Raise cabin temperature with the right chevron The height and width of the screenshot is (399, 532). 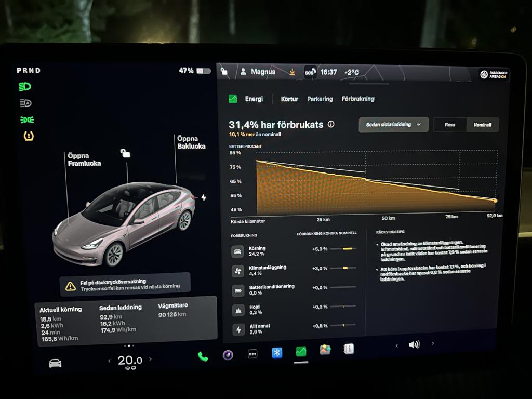point(151,359)
